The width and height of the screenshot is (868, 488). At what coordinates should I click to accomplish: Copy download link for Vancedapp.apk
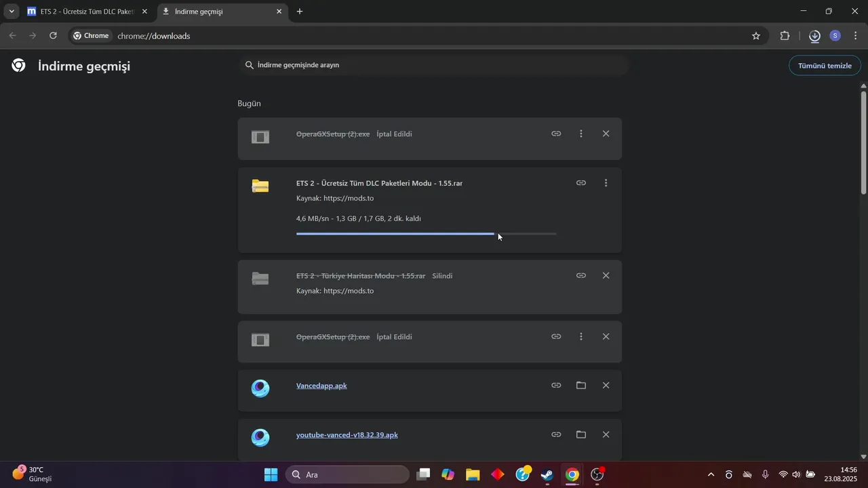pyautogui.click(x=556, y=386)
